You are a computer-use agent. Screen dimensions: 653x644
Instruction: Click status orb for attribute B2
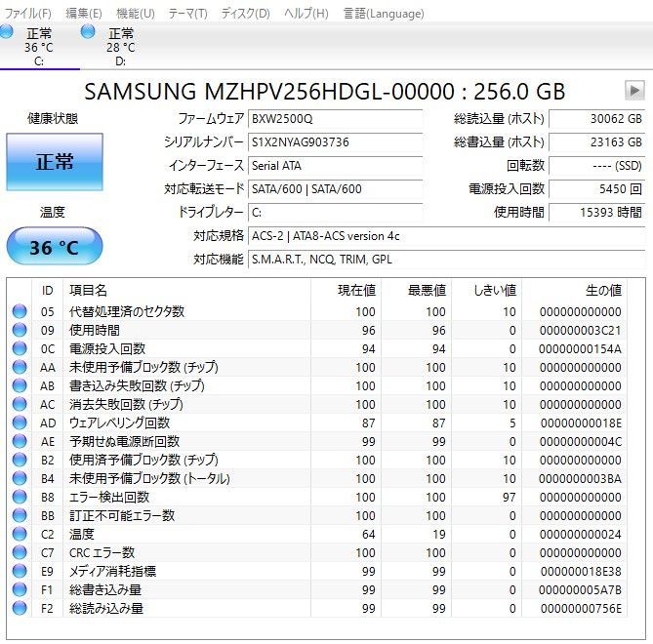20,460
